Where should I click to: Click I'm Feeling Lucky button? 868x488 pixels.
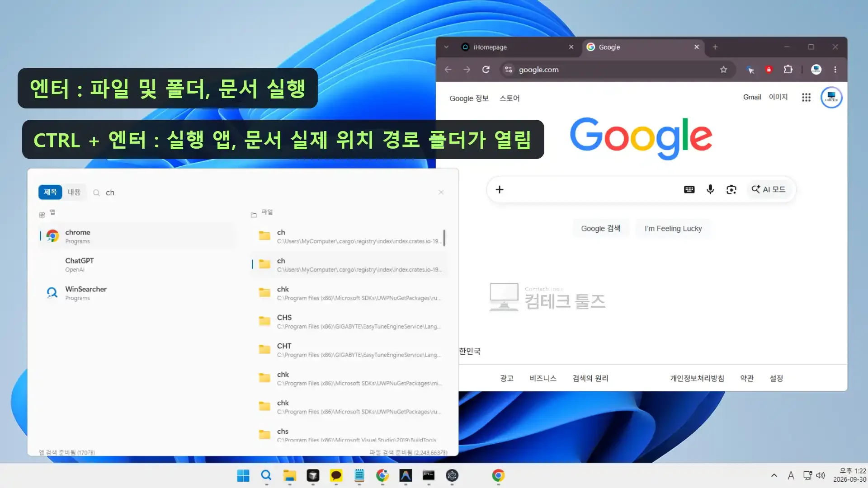673,229
